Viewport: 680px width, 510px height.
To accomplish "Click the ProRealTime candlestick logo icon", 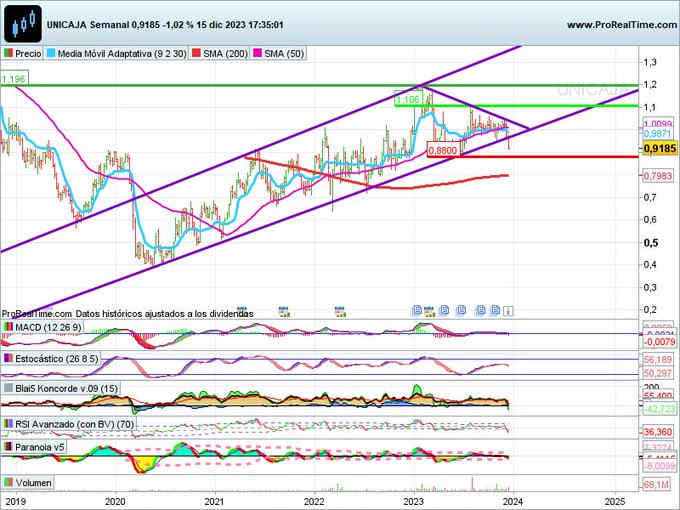I will click(23, 23).
